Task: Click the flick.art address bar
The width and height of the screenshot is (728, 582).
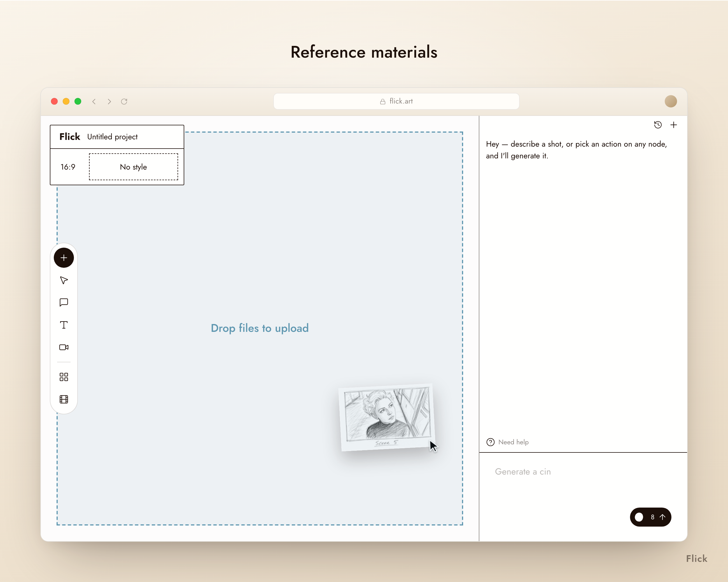Action: 396,101
